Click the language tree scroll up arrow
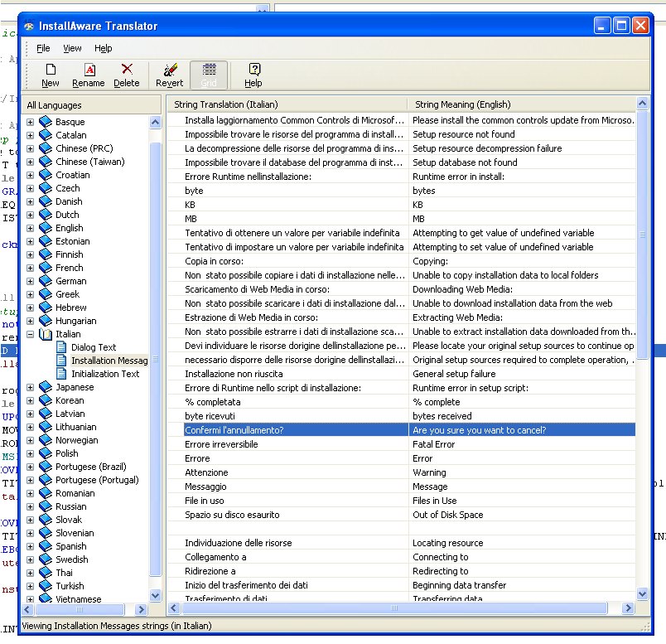The image size is (666, 644). [x=156, y=123]
